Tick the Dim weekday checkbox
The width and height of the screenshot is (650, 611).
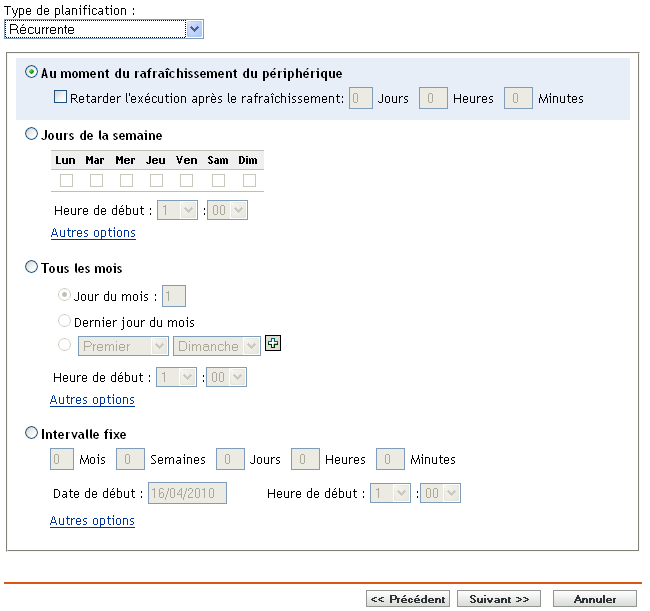point(249,180)
